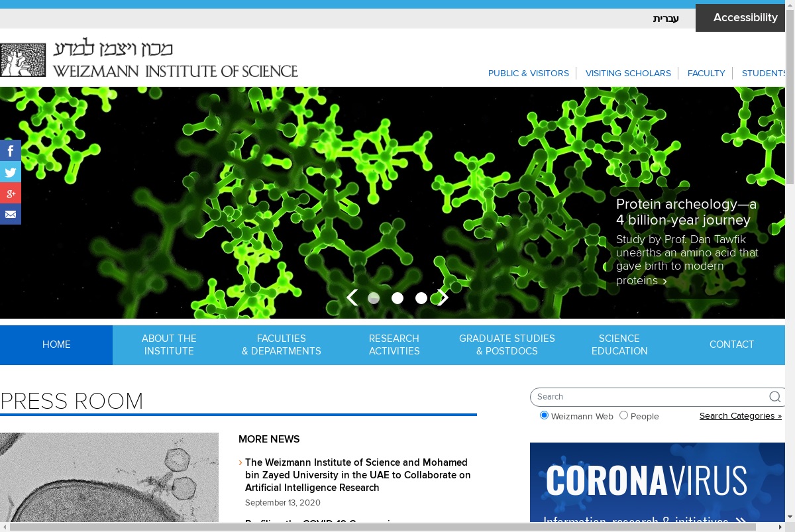This screenshot has width=795, height=532.
Task: Go to previous carousel slide arrow
Action: tap(352, 298)
